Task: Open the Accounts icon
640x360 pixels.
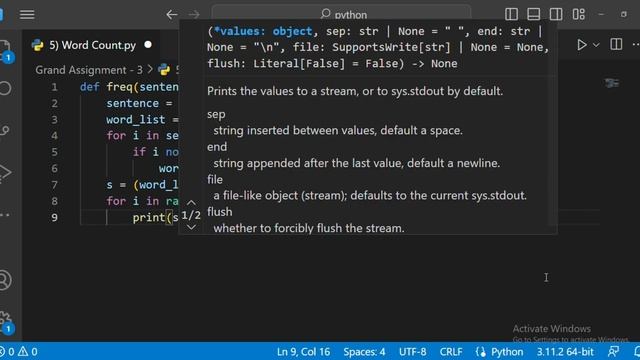Action: pos(5,280)
